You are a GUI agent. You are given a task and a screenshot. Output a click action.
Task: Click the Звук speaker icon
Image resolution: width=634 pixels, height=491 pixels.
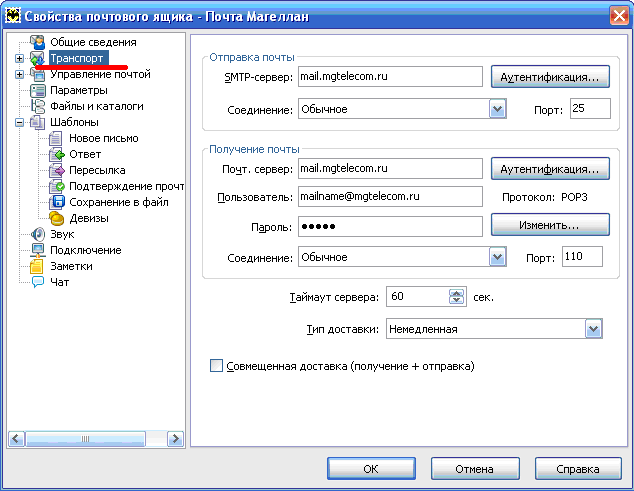[x=38, y=234]
